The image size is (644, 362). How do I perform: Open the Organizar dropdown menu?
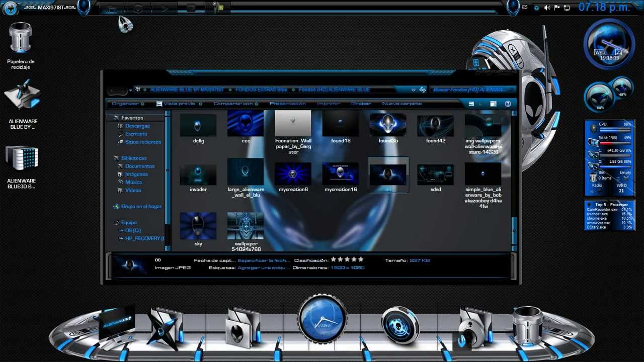coord(128,104)
